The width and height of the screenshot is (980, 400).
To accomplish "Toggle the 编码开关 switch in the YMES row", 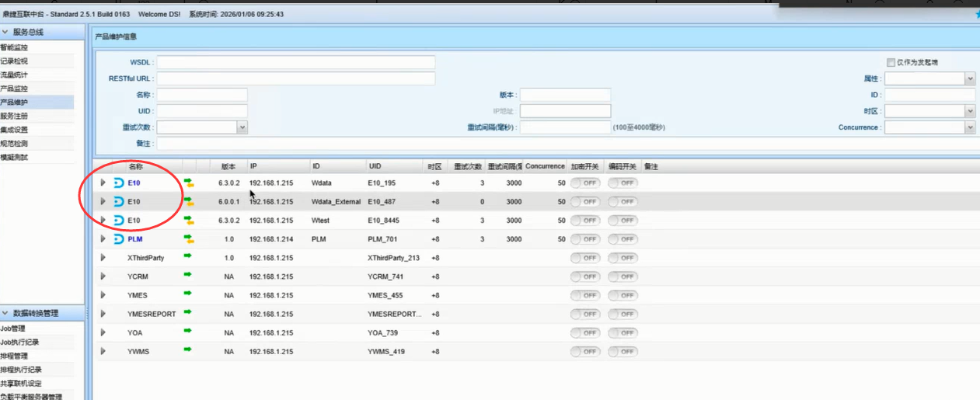I will pos(623,295).
